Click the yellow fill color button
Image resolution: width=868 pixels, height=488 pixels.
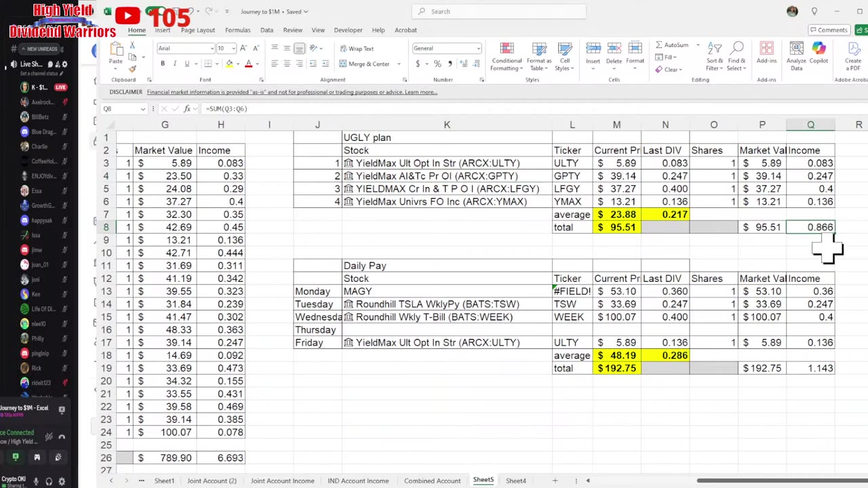(229, 64)
